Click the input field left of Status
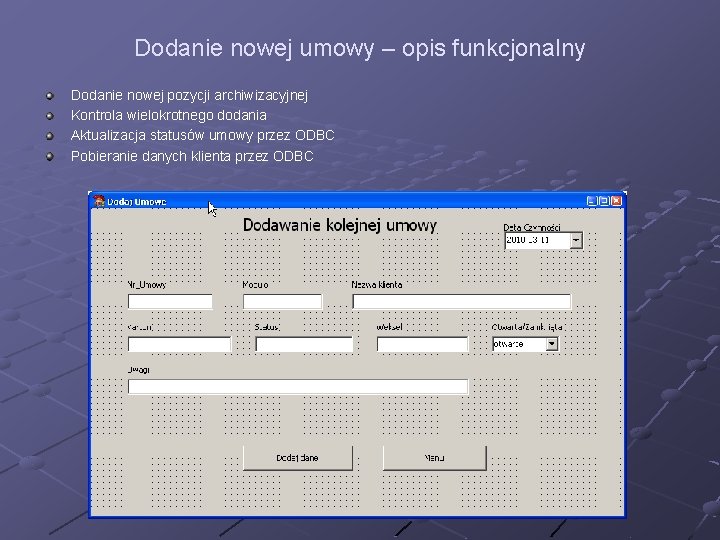 (179, 344)
